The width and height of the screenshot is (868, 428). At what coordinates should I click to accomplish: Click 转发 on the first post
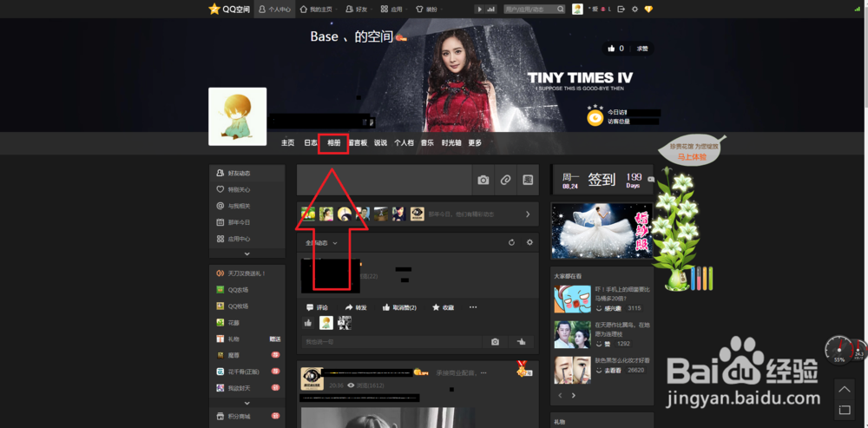click(356, 307)
